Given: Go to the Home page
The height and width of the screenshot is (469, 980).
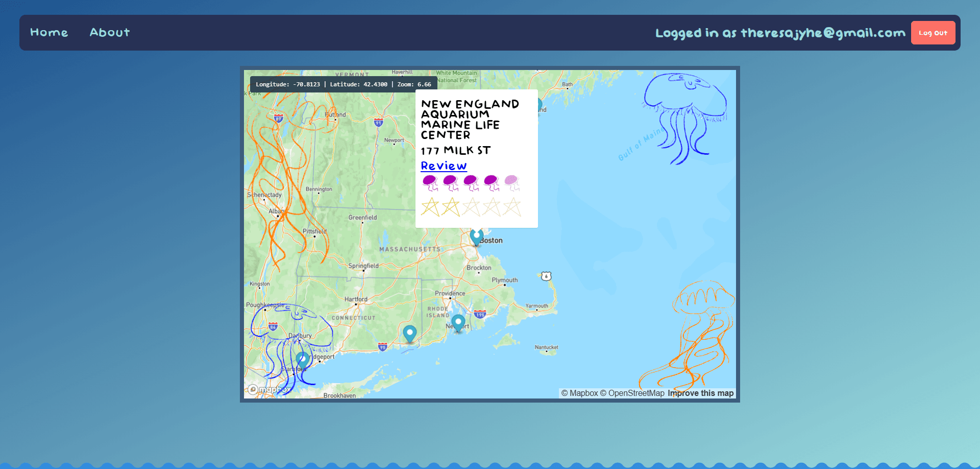Looking at the screenshot, I should [x=49, y=33].
